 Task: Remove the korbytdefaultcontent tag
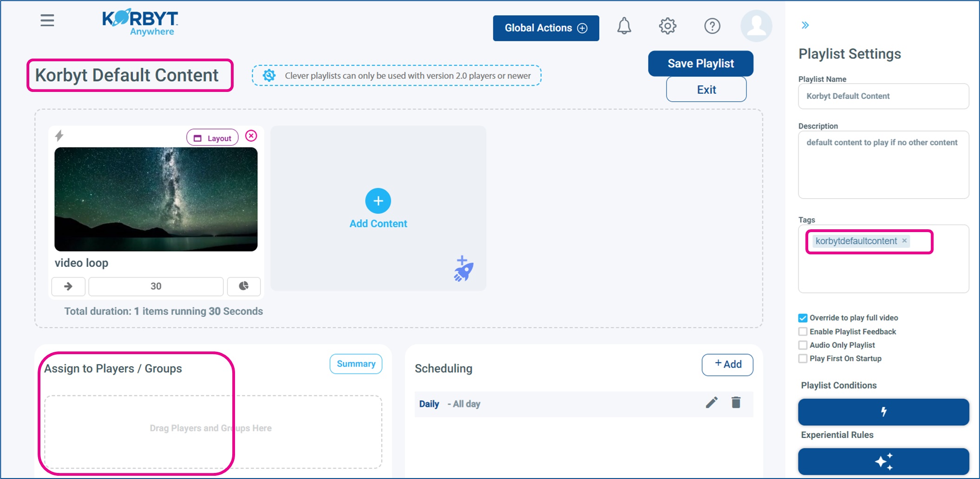pyautogui.click(x=904, y=240)
